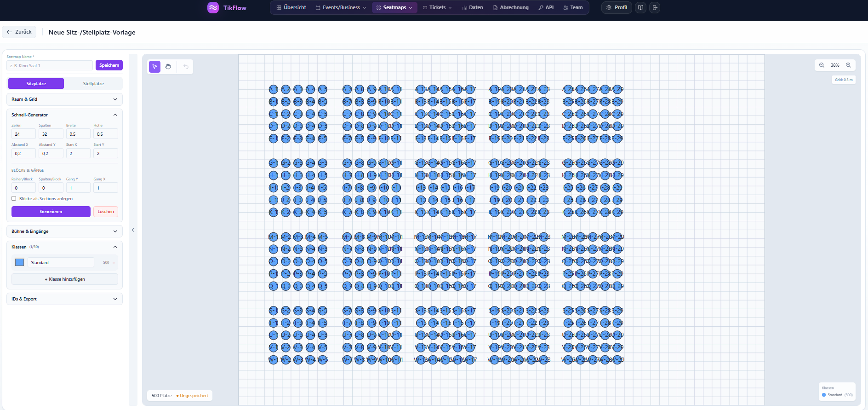Select seat G-1 on the canvas

(x=273, y=163)
